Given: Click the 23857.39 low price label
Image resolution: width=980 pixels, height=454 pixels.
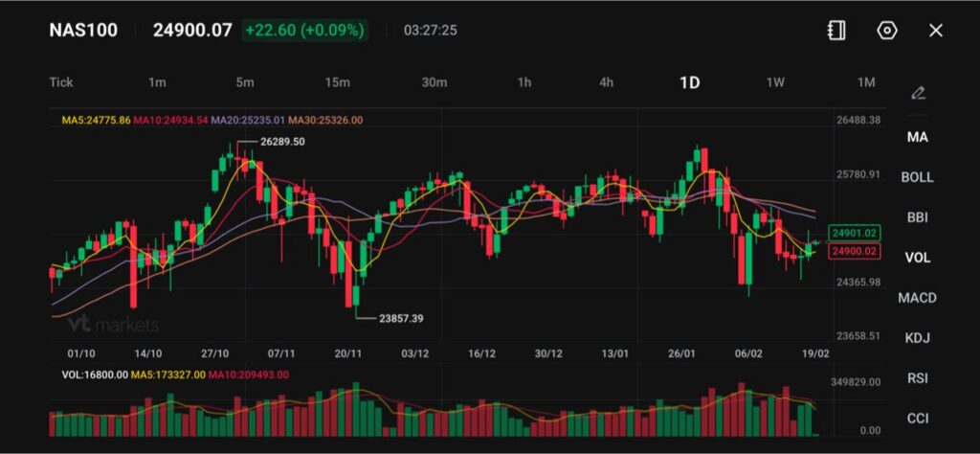Looking at the screenshot, I should click(401, 318).
